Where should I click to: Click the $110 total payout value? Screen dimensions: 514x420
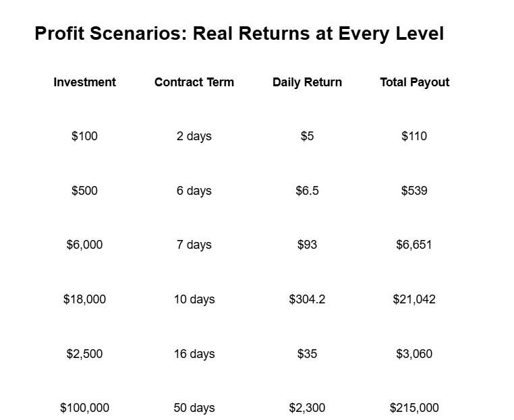pos(414,136)
